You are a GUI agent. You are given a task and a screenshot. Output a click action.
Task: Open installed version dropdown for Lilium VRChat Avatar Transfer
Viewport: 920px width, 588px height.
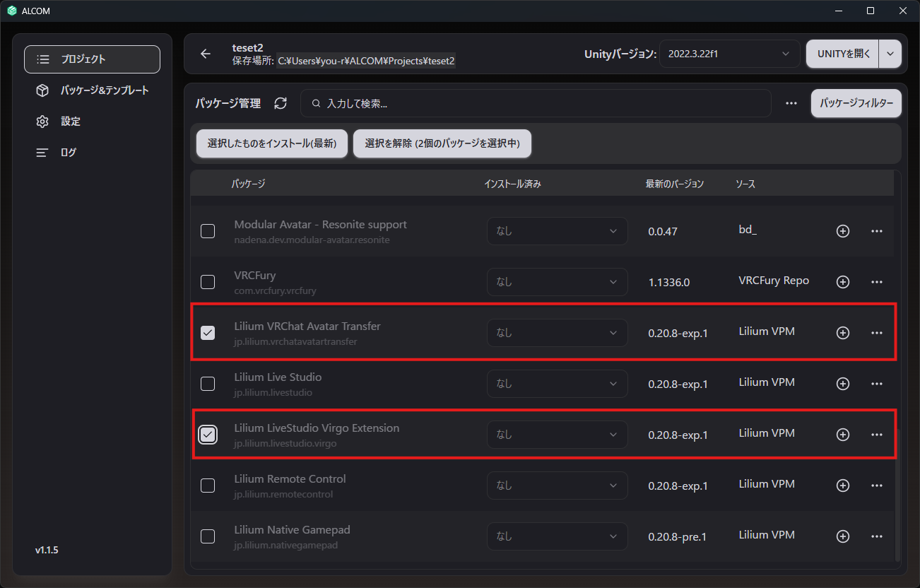click(x=558, y=333)
